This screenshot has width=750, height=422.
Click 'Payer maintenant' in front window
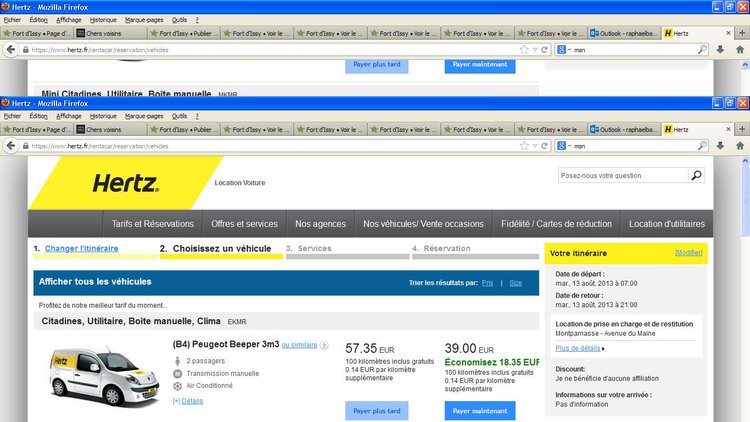tap(480, 411)
